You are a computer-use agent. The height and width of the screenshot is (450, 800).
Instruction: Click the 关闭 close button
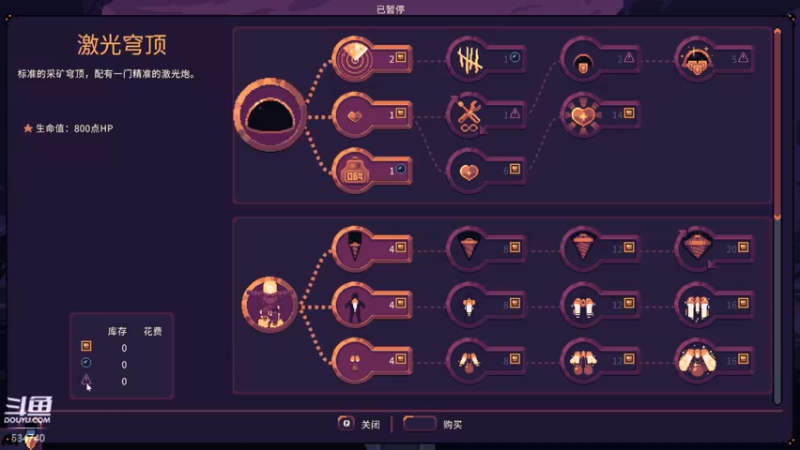(359, 424)
